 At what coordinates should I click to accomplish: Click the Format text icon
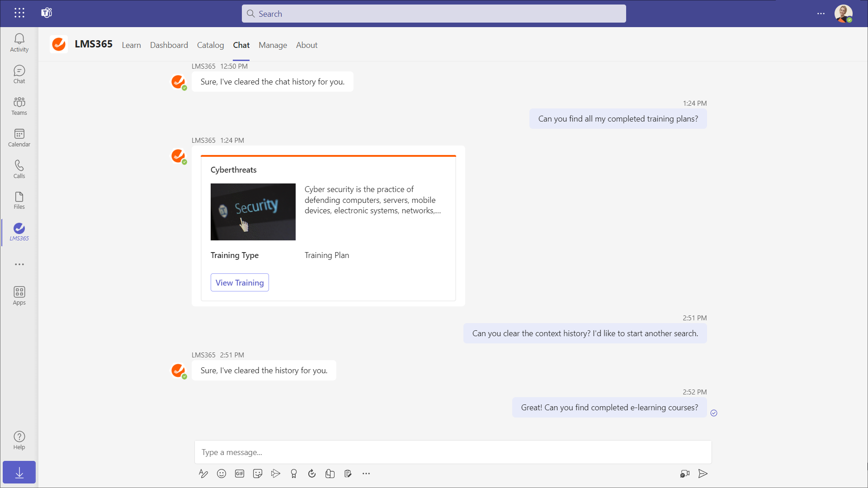click(x=203, y=474)
